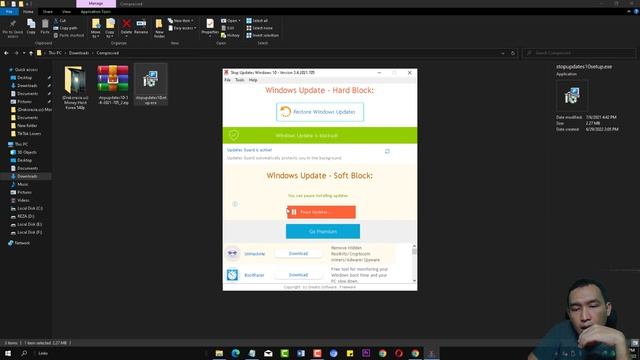Screen dimensions: 640x360
Task: Click This PC in the address breadcrumb
Action: pos(55,53)
